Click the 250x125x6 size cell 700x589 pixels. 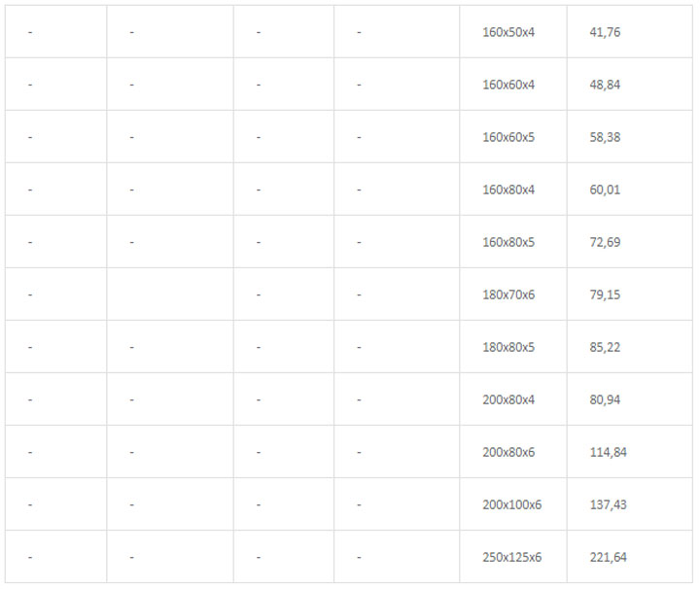[511, 557]
